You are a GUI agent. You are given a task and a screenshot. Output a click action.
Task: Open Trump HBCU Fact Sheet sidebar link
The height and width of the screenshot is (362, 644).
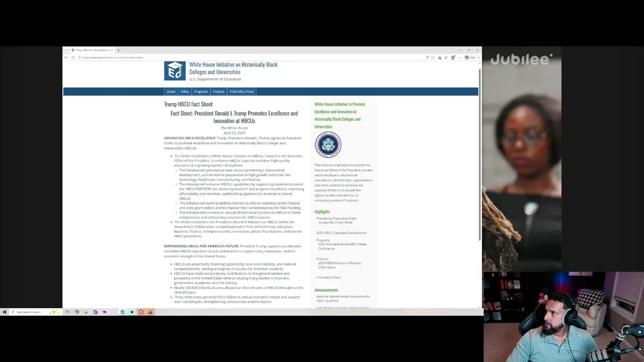coord(335,222)
